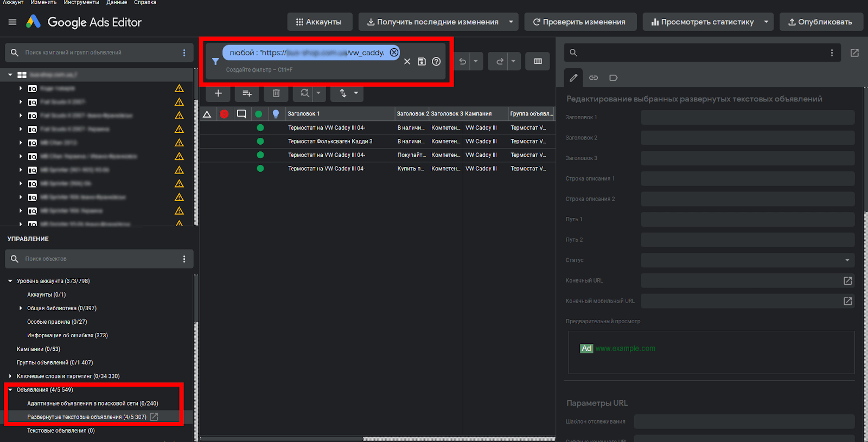Image resolution: width=868 pixels, height=442 pixels.
Task: Expand Ключевые слова и таргетинг node
Action: click(10, 376)
